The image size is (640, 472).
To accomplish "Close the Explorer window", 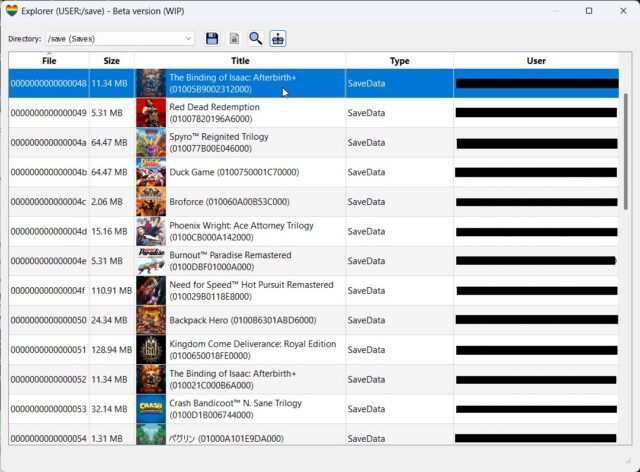I will [623, 11].
